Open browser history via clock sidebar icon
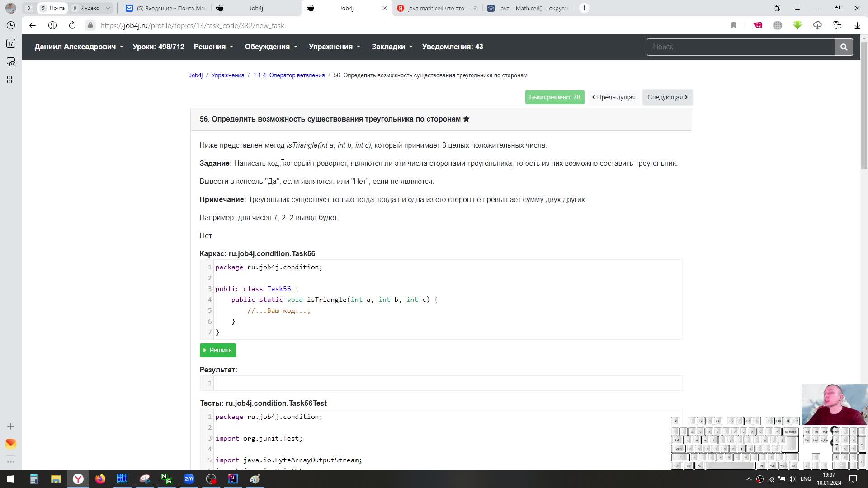This screenshot has width=868, height=488. point(11,26)
